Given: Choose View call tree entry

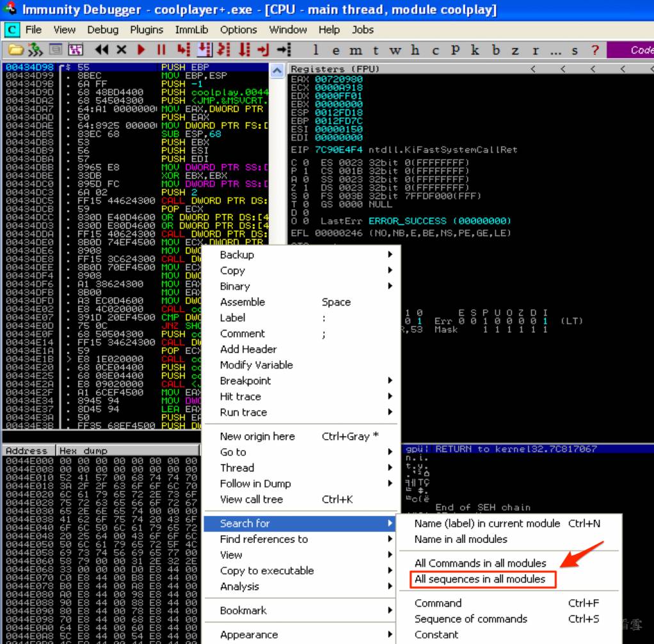Looking at the screenshot, I should (301, 499).
